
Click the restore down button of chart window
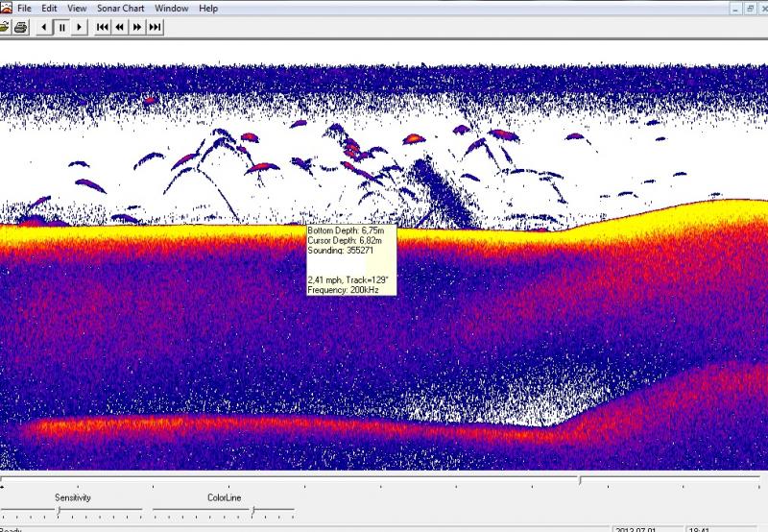point(750,9)
